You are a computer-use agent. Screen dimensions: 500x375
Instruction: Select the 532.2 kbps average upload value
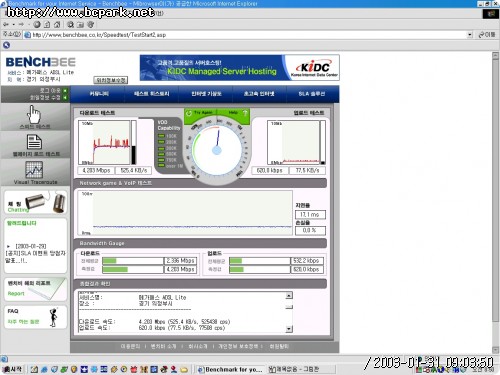point(306,261)
